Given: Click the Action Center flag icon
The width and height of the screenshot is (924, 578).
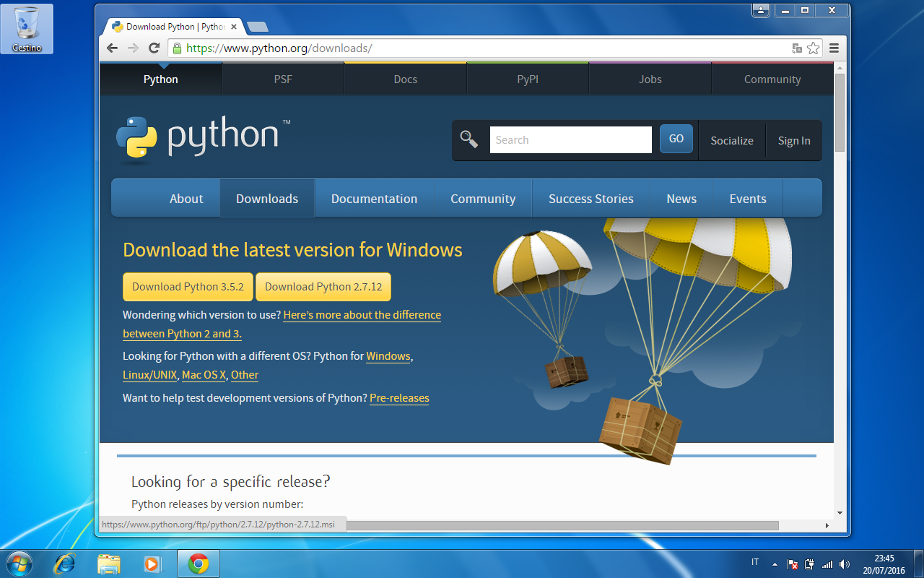Looking at the screenshot, I should click(x=792, y=564).
